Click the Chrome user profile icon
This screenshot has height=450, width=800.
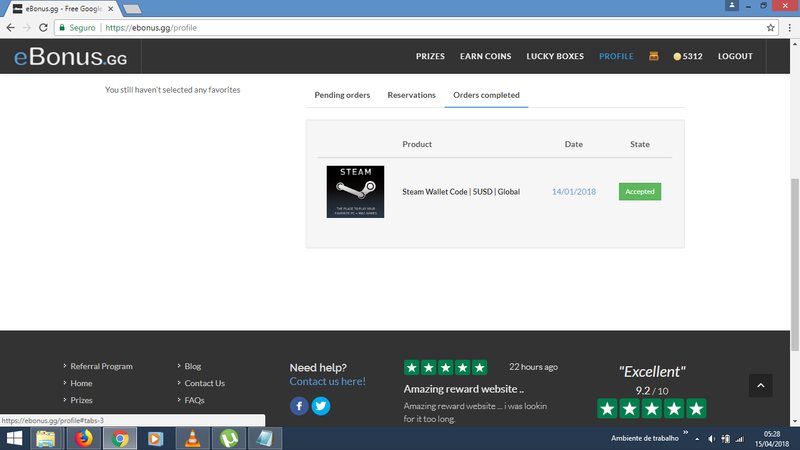coord(732,5)
